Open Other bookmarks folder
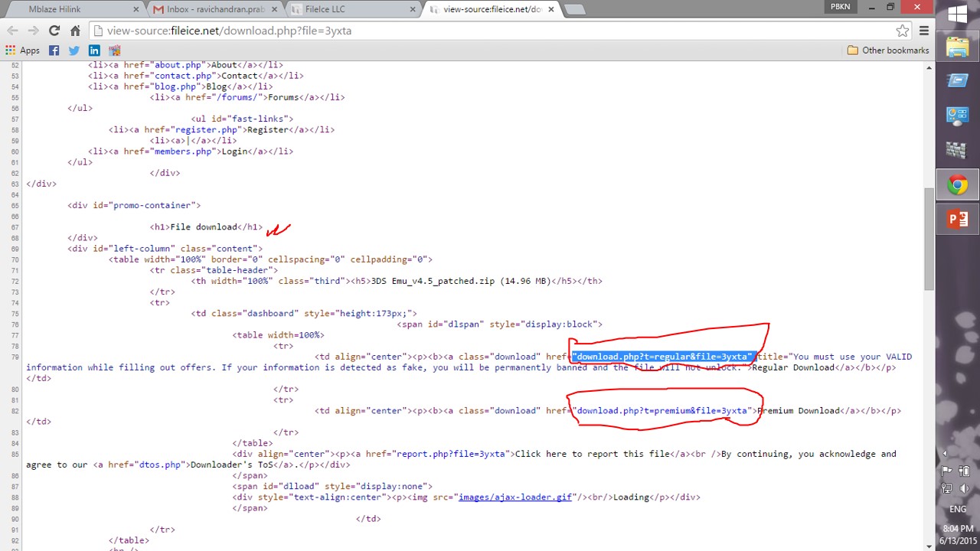The height and width of the screenshot is (551, 980). pos(887,51)
